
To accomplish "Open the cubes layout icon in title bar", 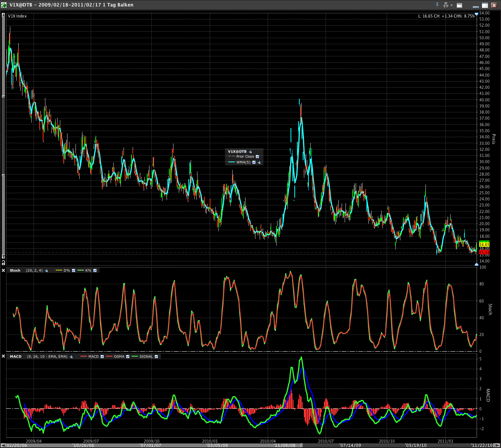I will 446,5.
